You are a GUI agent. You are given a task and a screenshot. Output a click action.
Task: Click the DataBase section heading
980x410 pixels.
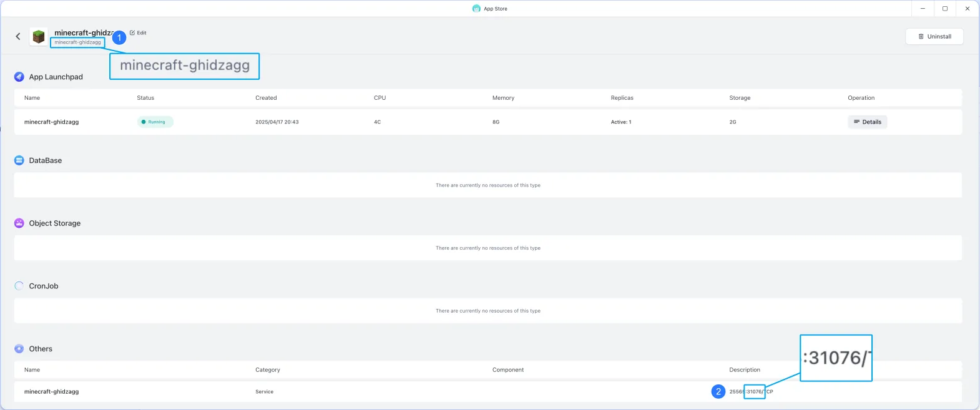pyautogui.click(x=46, y=160)
